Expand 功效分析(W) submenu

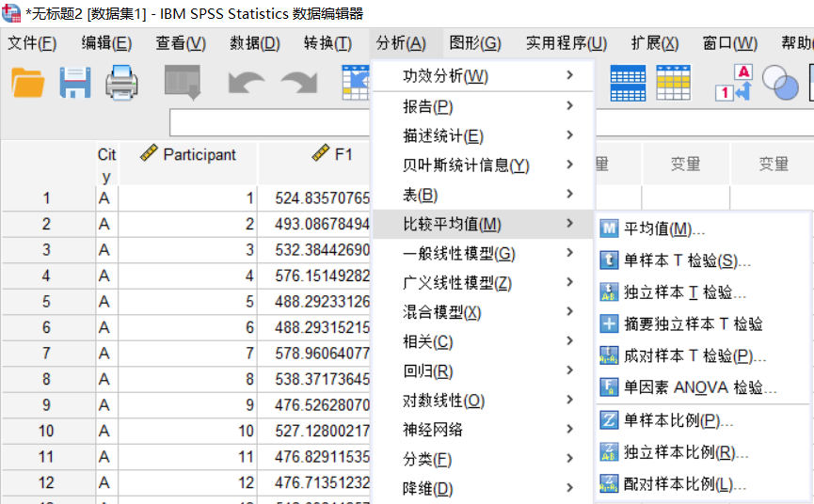point(483,76)
